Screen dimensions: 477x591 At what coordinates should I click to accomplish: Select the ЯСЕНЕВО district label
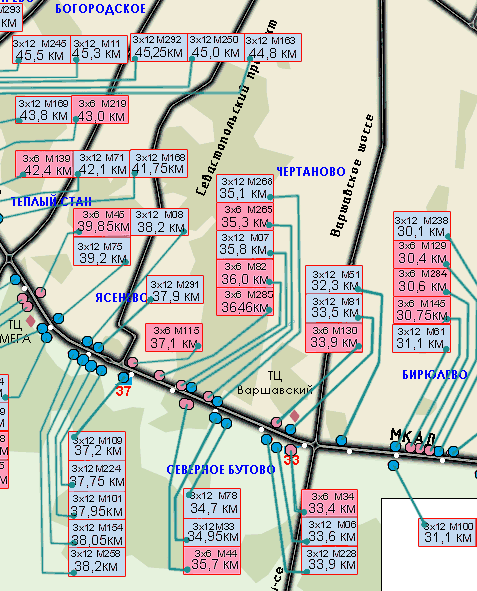coord(121,297)
